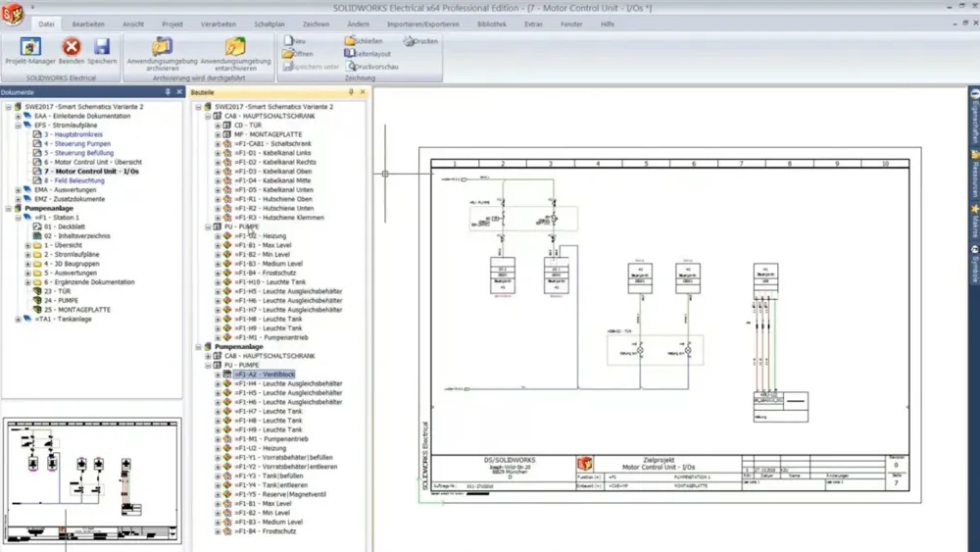980x552 pixels.
Task: Collapse EFS - Stromlaufpläne node
Action: tap(18, 125)
